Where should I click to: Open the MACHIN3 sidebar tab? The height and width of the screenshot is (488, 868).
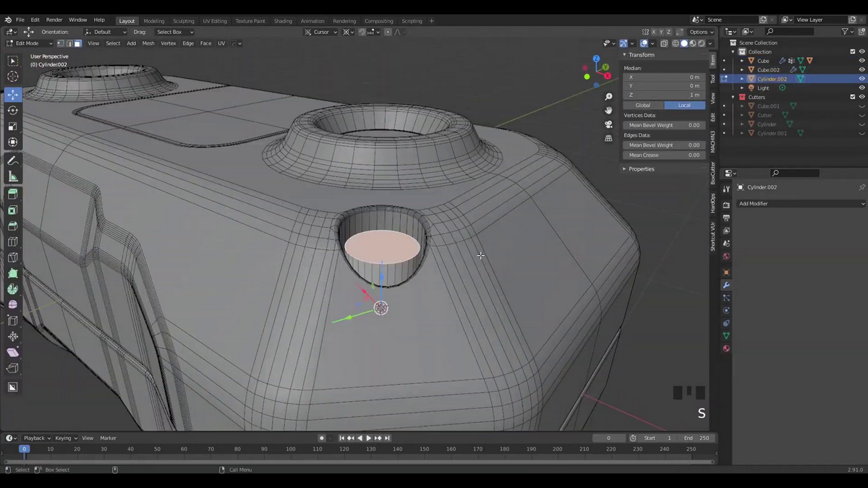click(x=712, y=142)
